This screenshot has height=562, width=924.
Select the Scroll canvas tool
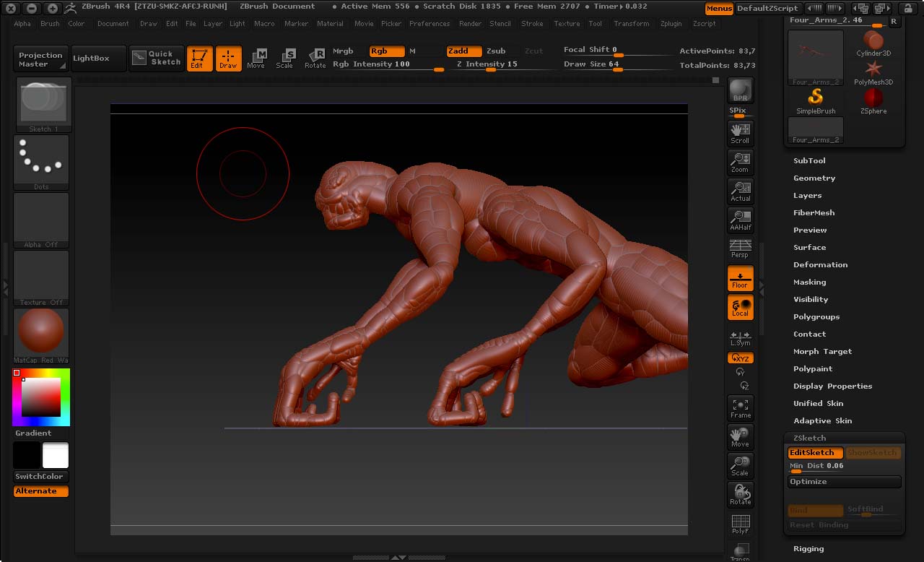click(740, 133)
